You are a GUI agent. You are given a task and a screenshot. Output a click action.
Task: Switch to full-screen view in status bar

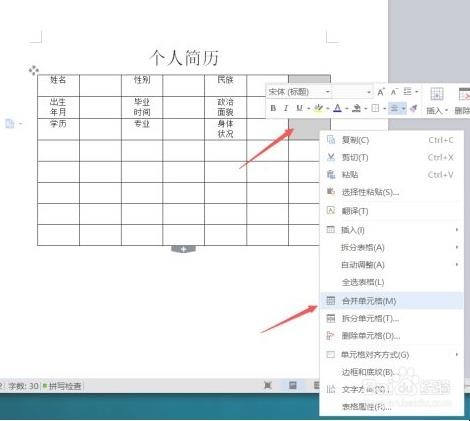[268, 386]
